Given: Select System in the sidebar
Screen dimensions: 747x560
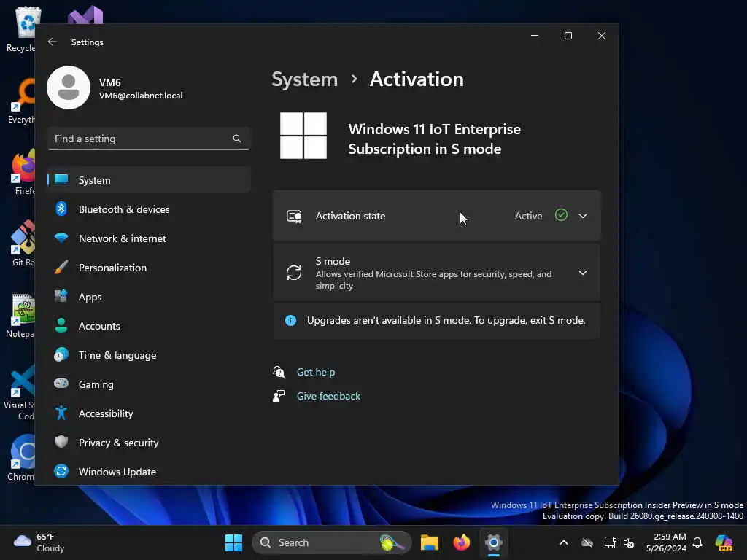Looking at the screenshot, I should point(149,180).
